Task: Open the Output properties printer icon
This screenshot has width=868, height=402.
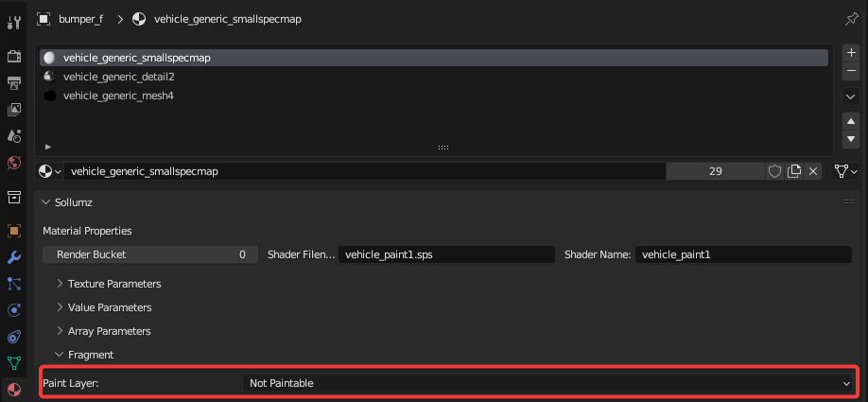Action: point(14,83)
